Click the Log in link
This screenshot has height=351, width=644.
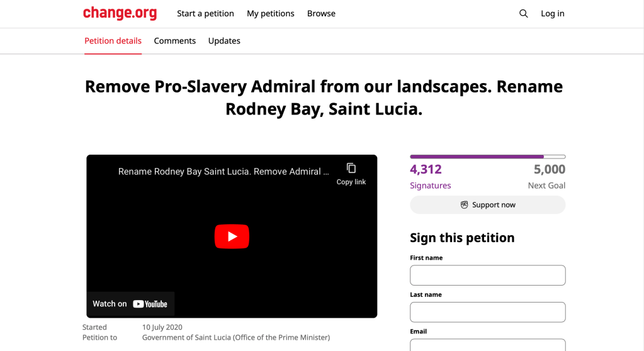coord(553,13)
